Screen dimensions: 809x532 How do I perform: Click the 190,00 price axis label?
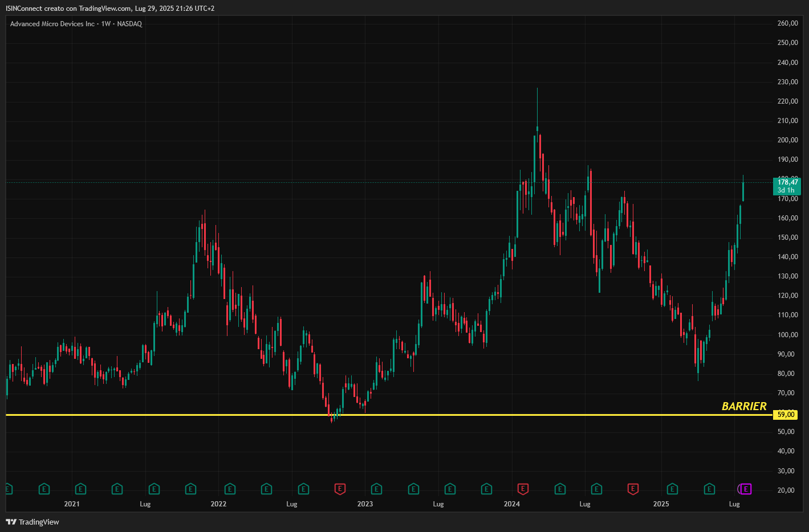point(787,159)
